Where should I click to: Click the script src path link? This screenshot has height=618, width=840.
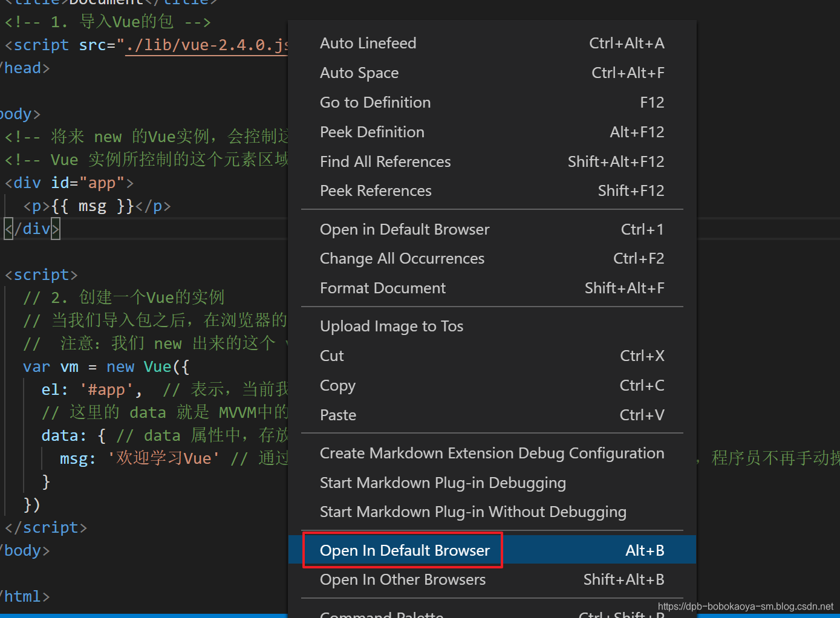tap(206, 45)
